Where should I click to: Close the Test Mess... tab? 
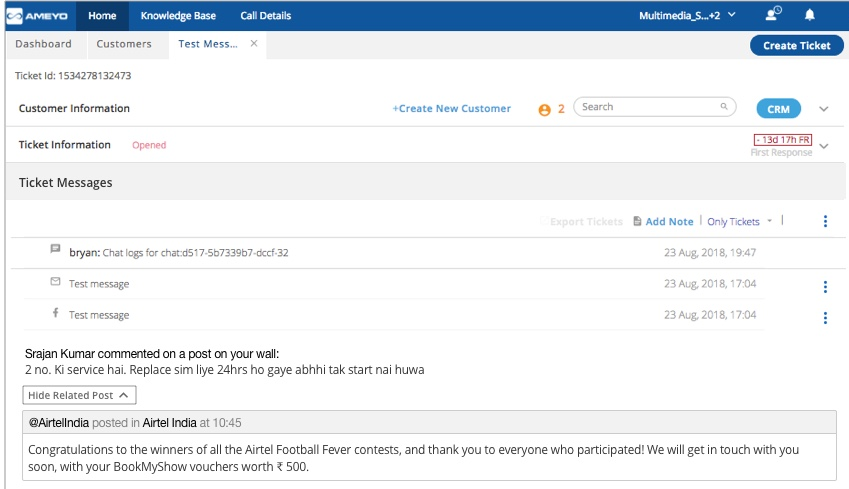pyautogui.click(x=254, y=43)
